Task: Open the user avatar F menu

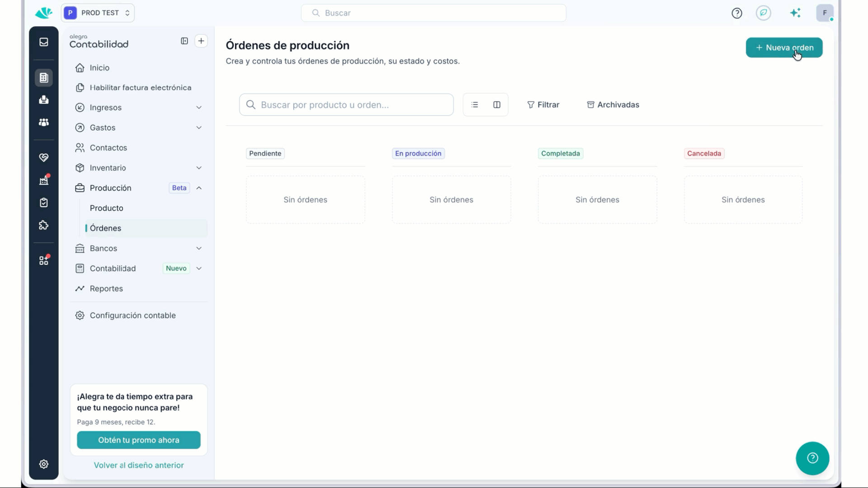Action: 825,13
